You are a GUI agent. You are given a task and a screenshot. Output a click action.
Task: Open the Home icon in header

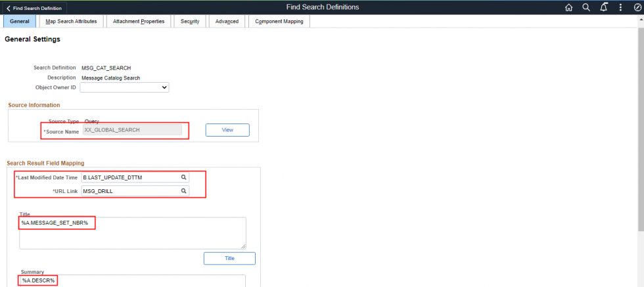tap(568, 8)
